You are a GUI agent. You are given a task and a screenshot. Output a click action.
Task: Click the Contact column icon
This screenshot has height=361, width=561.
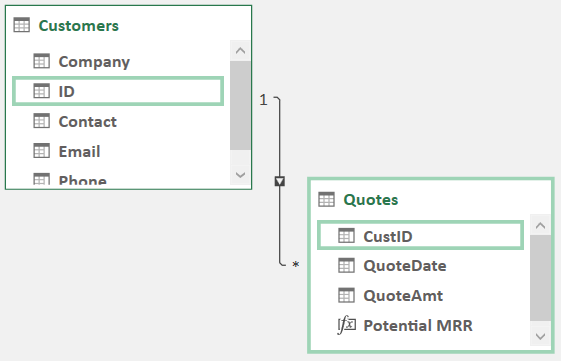(x=42, y=121)
